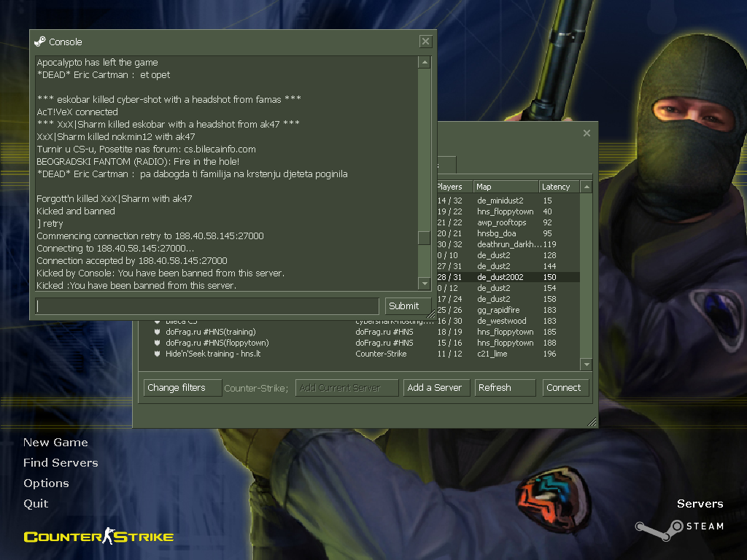747x560 pixels.
Task: Click the 'Connection accepted by 188.40.58.145:27000' line
Action: pos(132,260)
